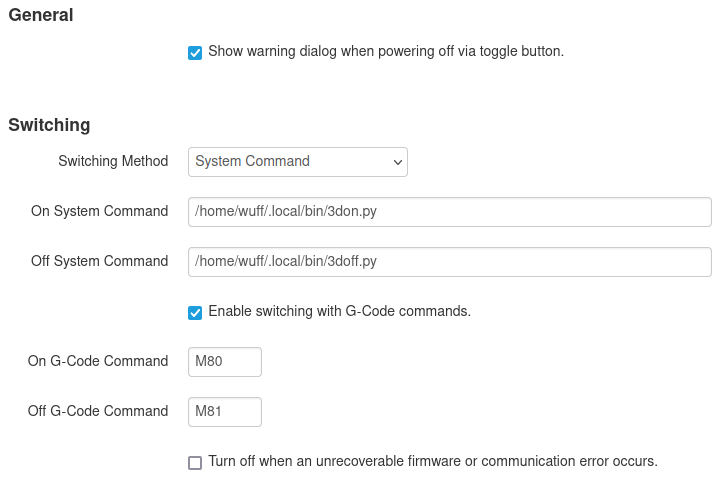Click the 'Switching Method' label

113,161
